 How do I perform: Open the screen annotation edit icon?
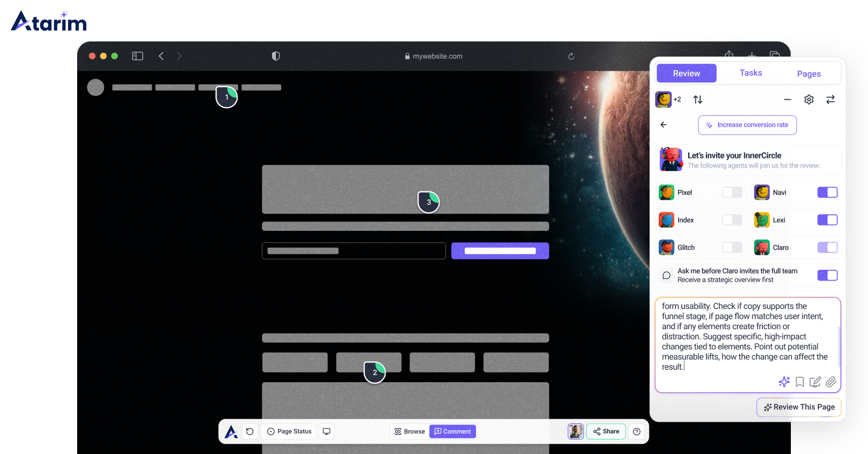tap(815, 382)
